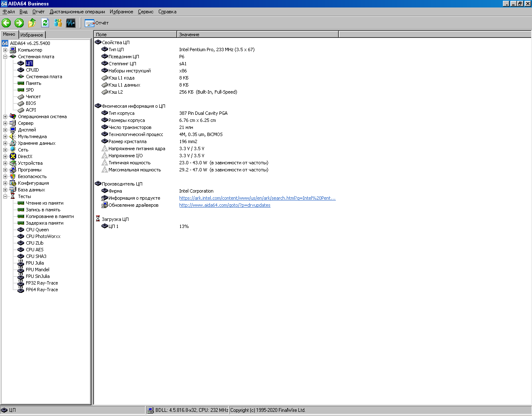
Task: Open the Отчёт menu in menu bar
Action: (x=38, y=12)
